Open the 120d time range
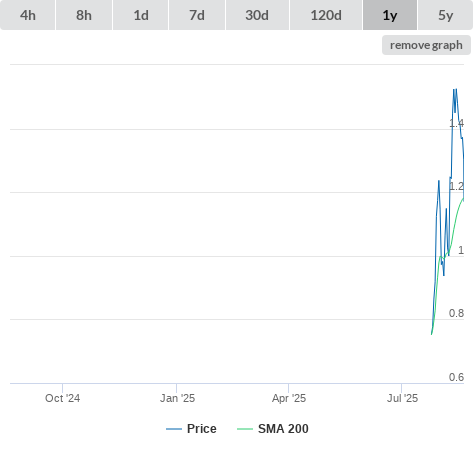 tap(326, 15)
